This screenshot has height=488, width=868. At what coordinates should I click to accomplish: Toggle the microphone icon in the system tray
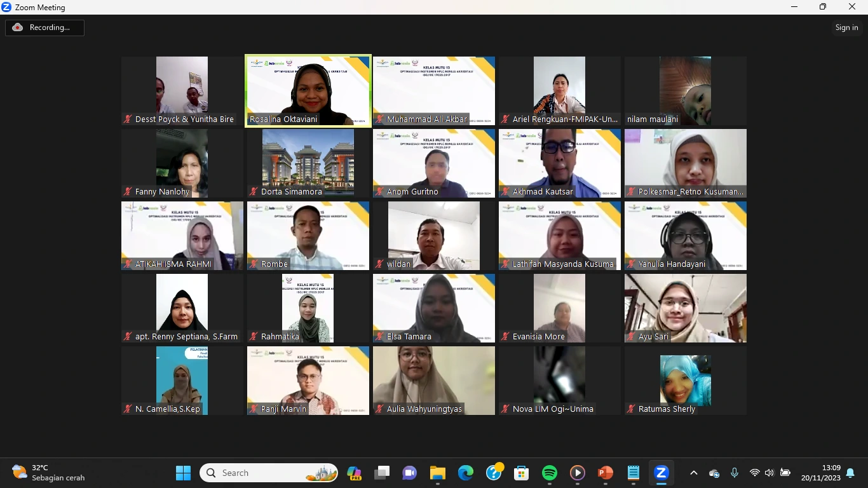click(x=735, y=473)
